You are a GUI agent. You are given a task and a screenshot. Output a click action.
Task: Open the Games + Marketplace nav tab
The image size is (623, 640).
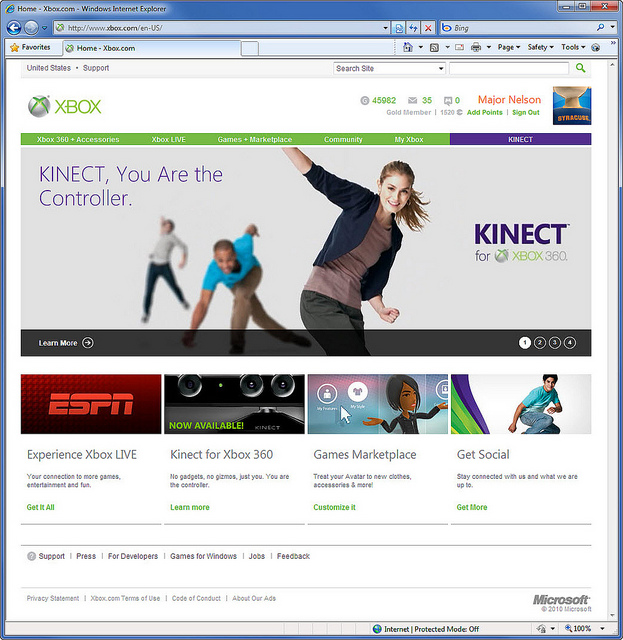pyautogui.click(x=254, y=140)
